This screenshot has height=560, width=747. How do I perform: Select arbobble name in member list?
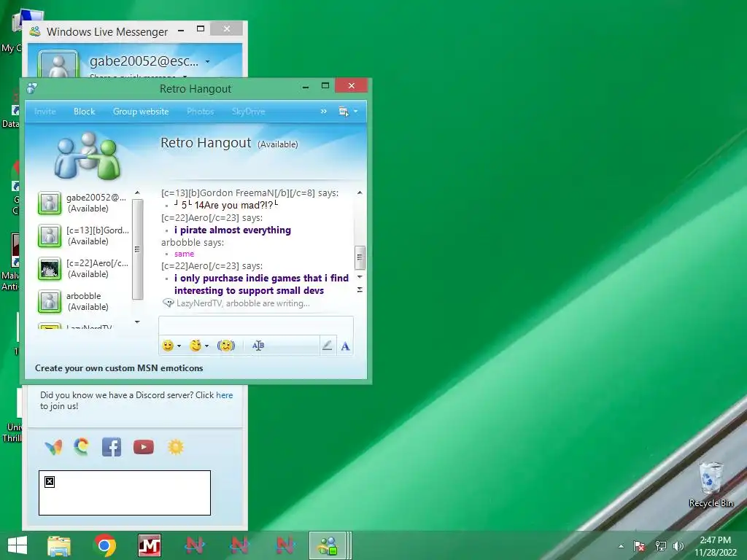pos(83,296)
